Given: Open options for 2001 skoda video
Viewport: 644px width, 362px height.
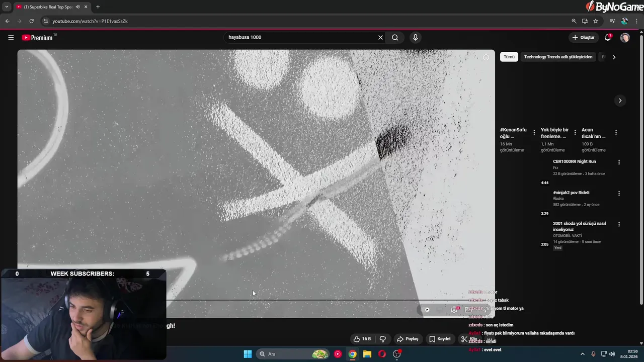Looking at the screenshot, I should (x=619, y=224).
